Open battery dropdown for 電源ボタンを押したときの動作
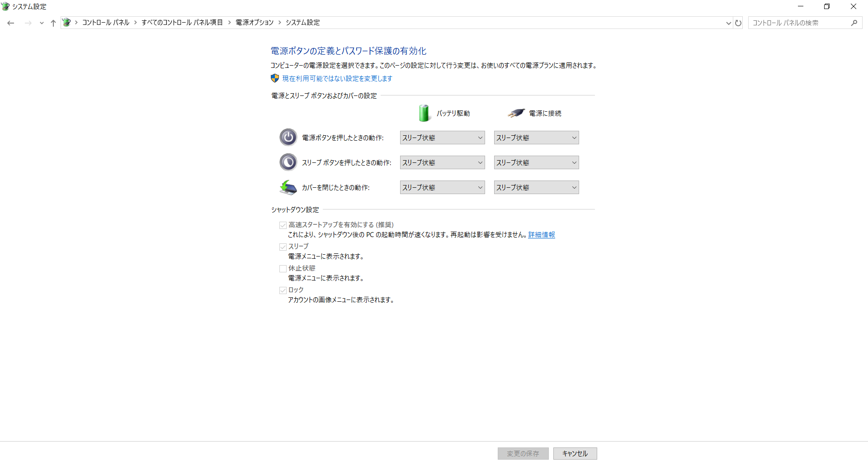868x466 pixels. tap(443, 138)
